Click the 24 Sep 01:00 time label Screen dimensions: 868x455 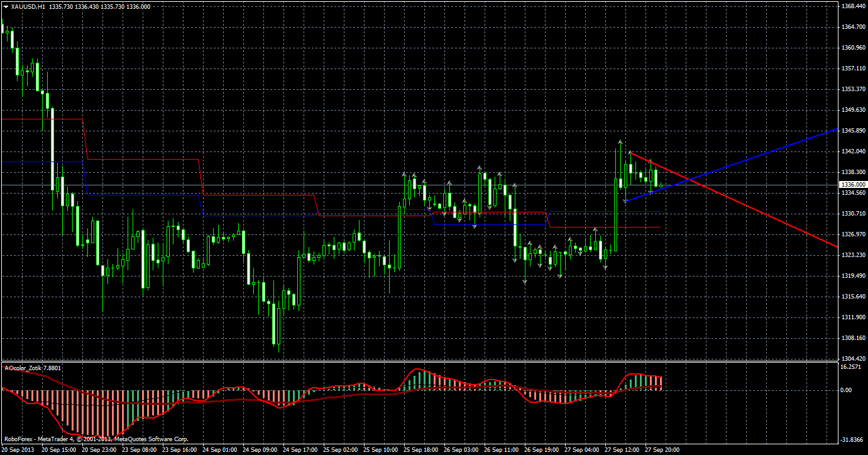pos(221,450)
